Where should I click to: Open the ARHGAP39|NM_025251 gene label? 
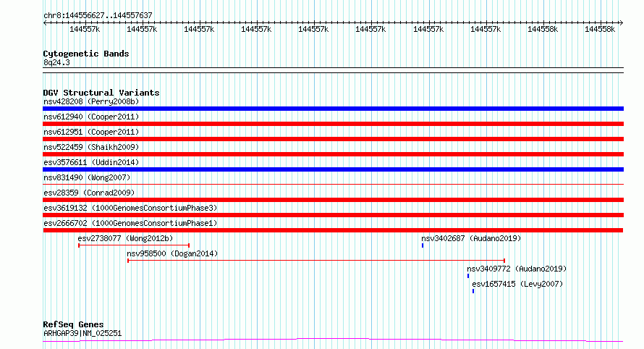tap(82, 333)
